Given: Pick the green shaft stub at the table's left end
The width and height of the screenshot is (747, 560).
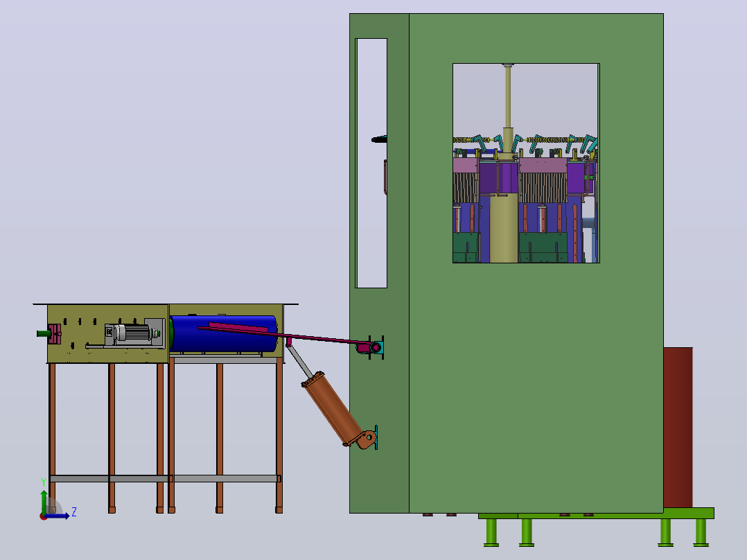Looking at the screenshot, I should click(44, 333).
